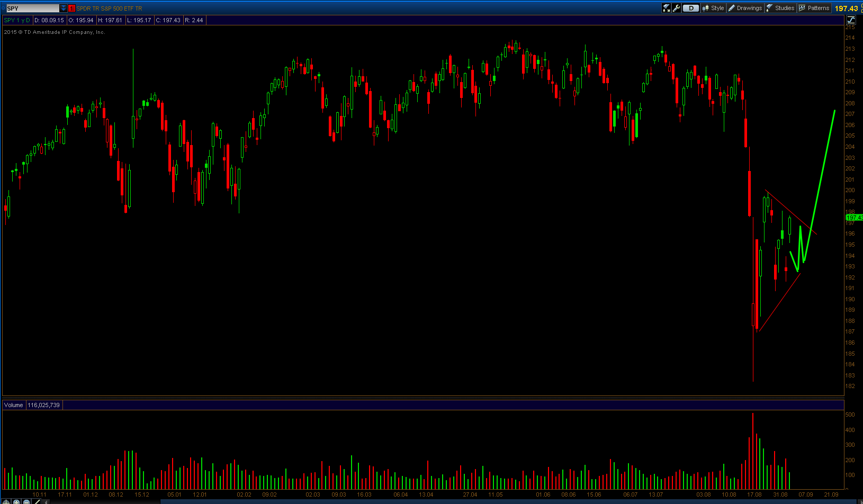Screen dimensions: 863x504
Task: Click the green 197.43 price axis marker
Action: click(854, 218)
